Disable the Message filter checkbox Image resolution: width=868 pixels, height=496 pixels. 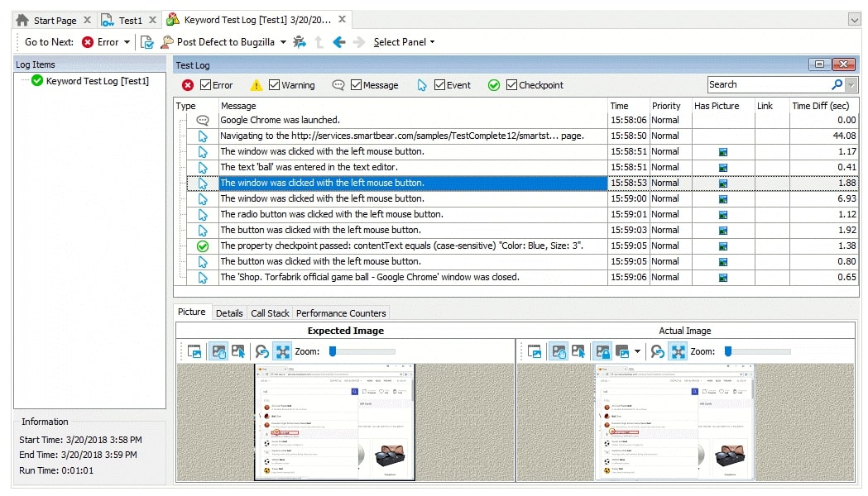pos(356,83)
